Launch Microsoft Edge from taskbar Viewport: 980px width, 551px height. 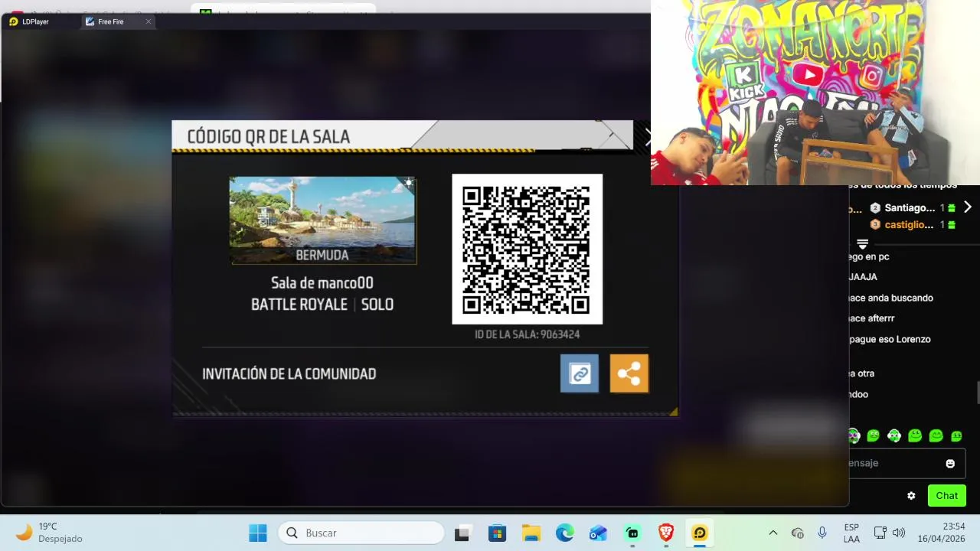click(565, 533)
